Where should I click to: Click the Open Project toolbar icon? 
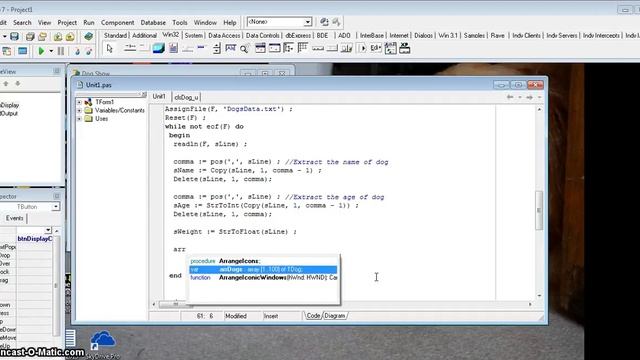(x=42, y=37)
